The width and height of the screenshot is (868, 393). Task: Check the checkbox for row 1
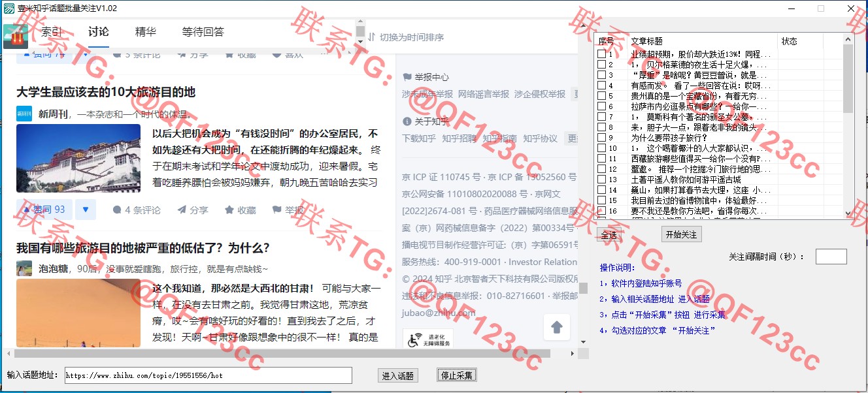tap(601, 54)
